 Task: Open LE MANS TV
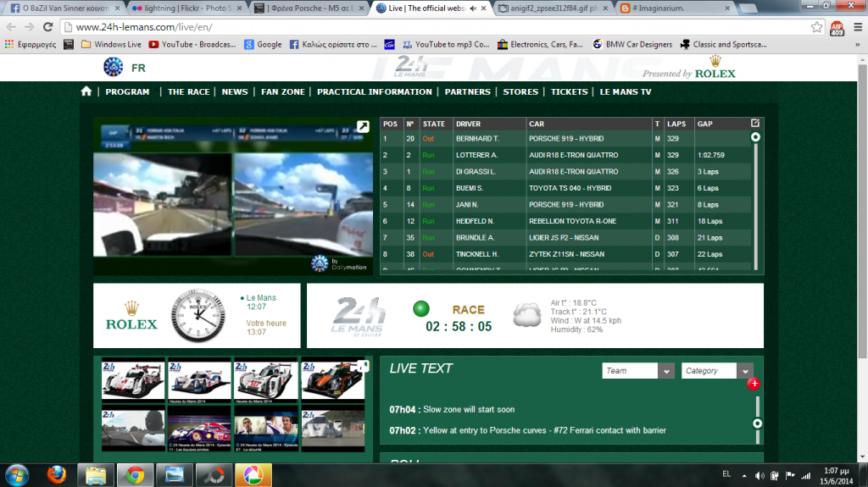(x=626, y=91)
